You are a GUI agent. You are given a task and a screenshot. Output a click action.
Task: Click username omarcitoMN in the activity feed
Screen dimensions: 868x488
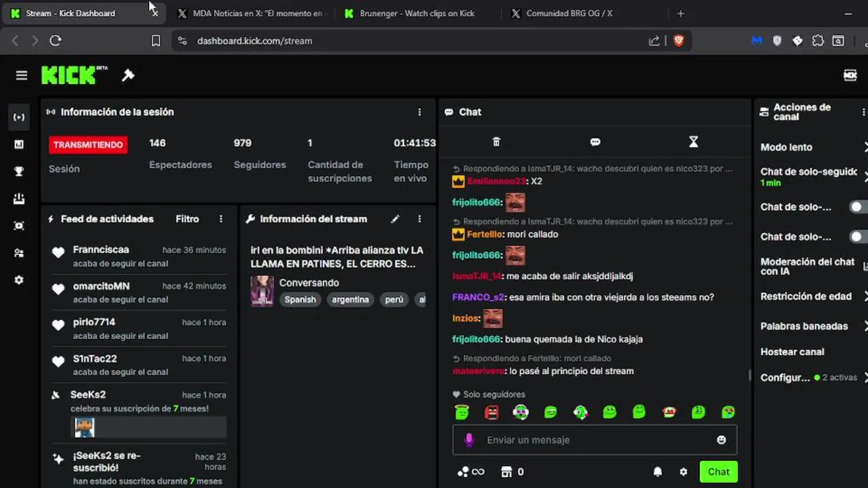pyautogui.click(x=101, y=286)
